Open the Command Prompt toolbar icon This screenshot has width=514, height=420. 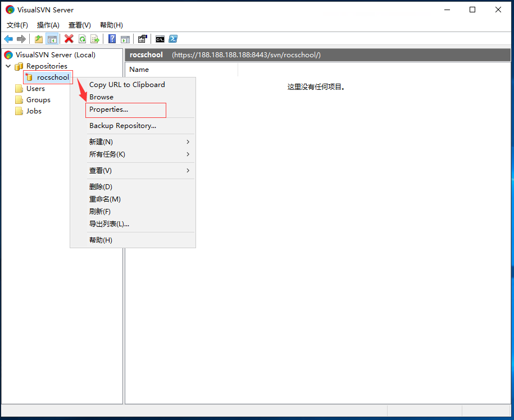(x=160, y=39)
